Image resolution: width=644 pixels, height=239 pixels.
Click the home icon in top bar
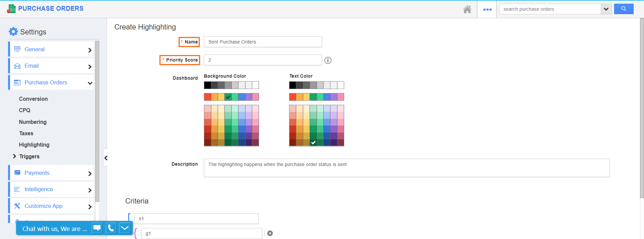click(467, 9)
